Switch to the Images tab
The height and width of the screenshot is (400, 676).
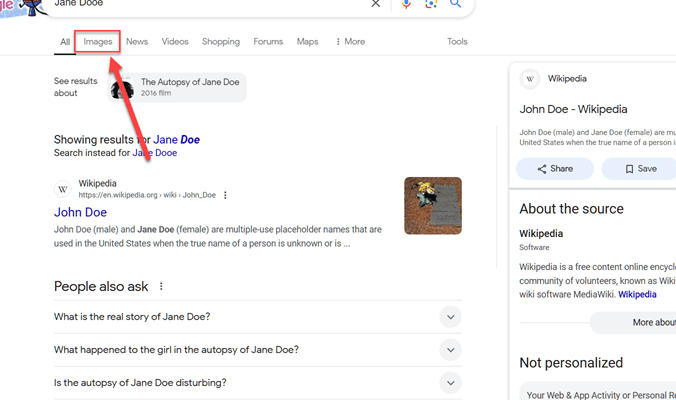pyautogui.click(x=98, y=42)
